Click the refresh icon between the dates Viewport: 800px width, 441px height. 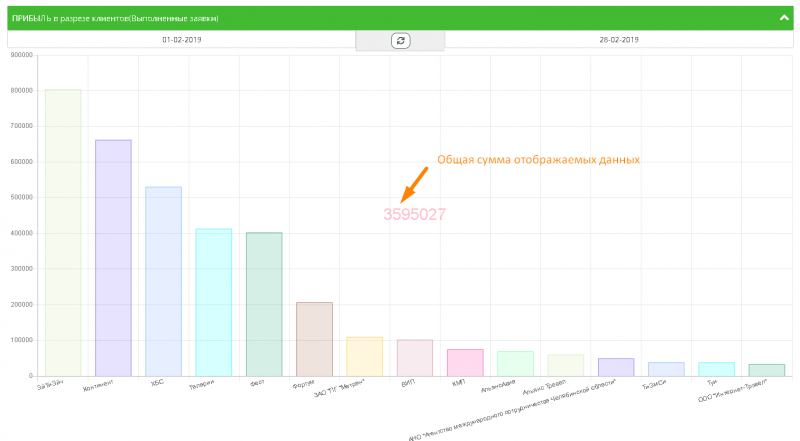click(400, 40)
